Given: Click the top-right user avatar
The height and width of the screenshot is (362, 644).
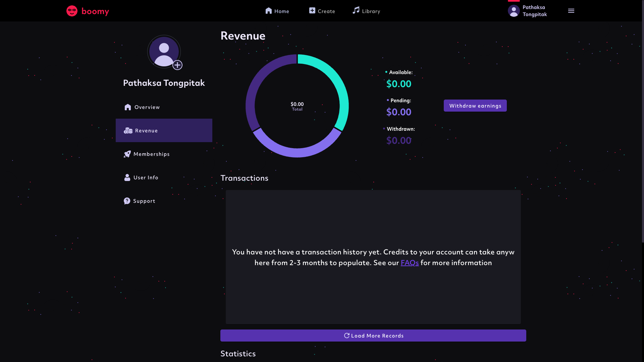Looking at the screenshot, I should click(514, 11).
